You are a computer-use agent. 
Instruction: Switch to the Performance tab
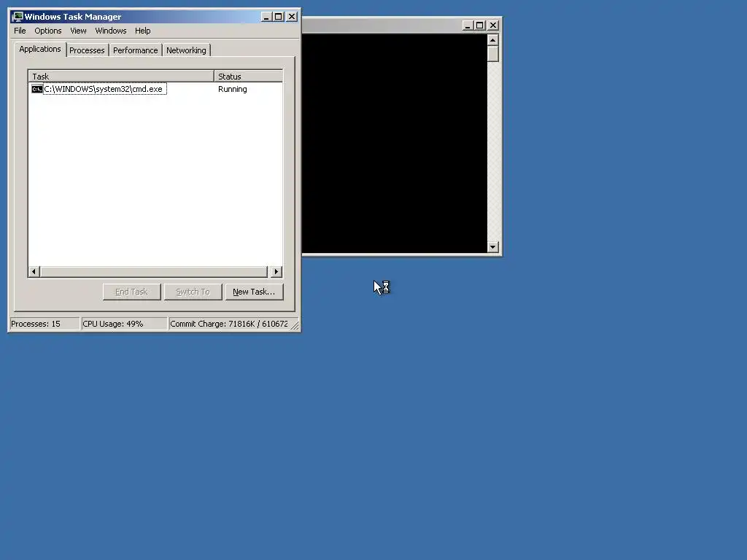pos(135,50)
